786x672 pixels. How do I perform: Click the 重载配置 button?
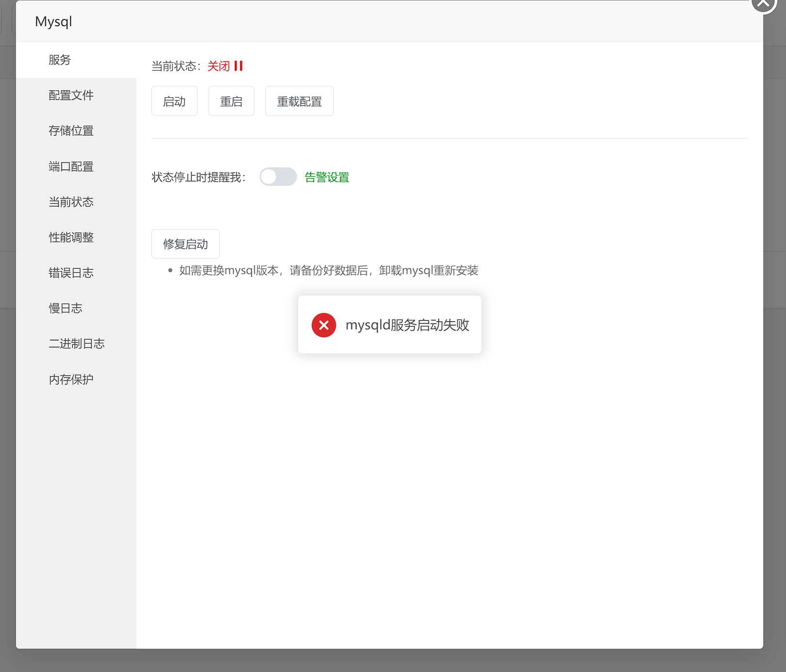[x=299, y=101]
